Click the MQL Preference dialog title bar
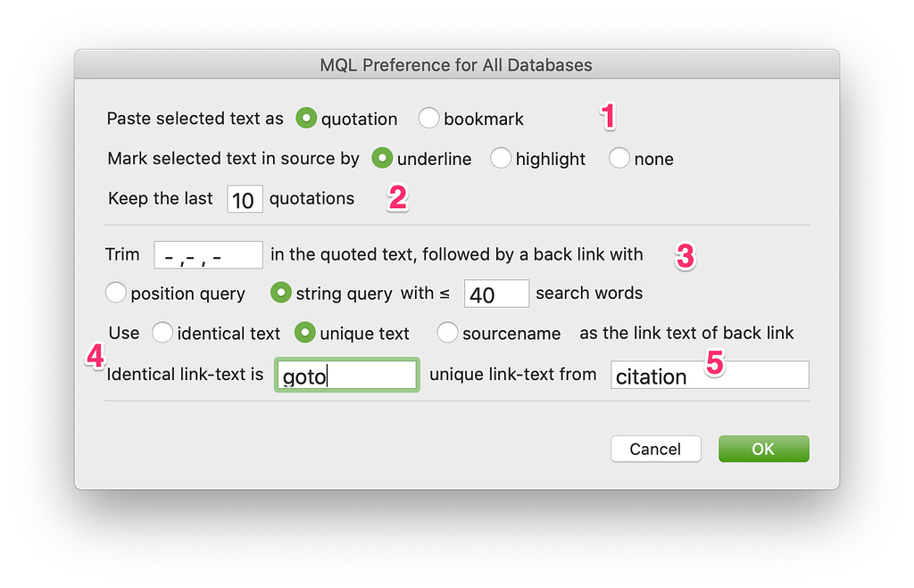Viewport: 914px width, 588px height. point(456,64)
